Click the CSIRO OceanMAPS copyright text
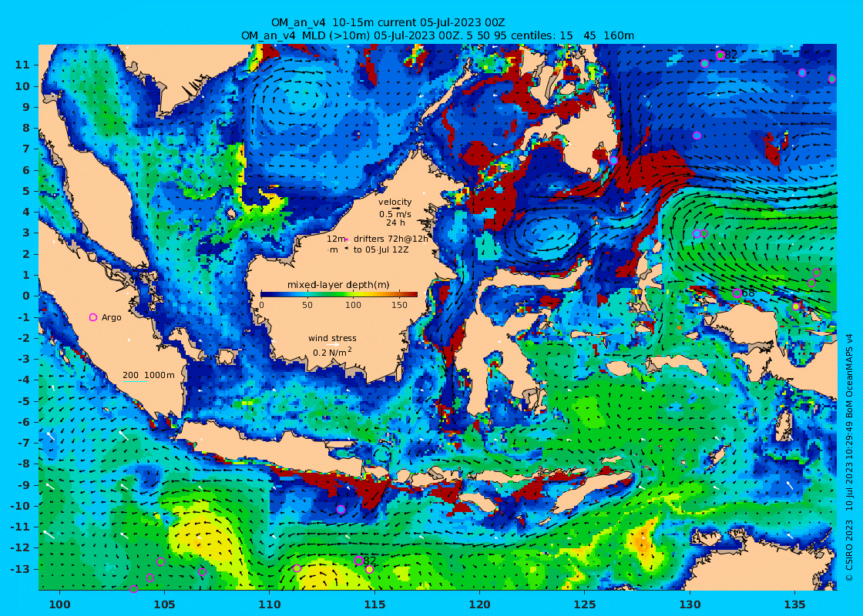Screen dimensions: 863x616 pyautogui.click(x=848, y=457)
